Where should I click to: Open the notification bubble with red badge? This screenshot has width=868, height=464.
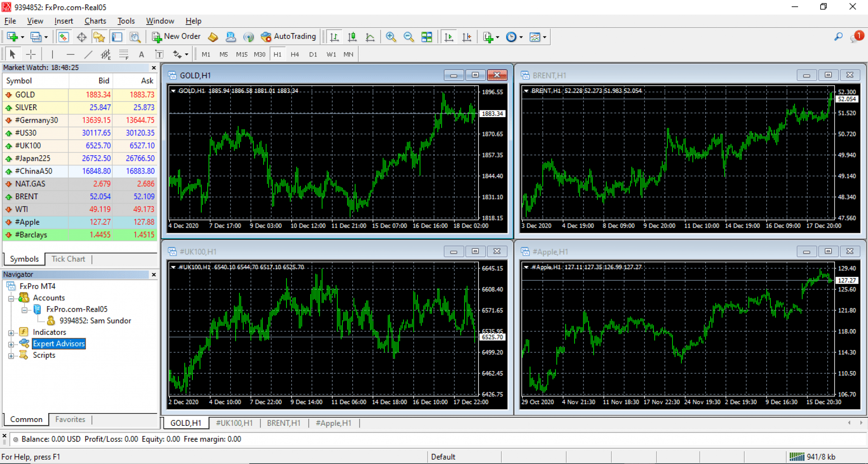coord(857,37)
